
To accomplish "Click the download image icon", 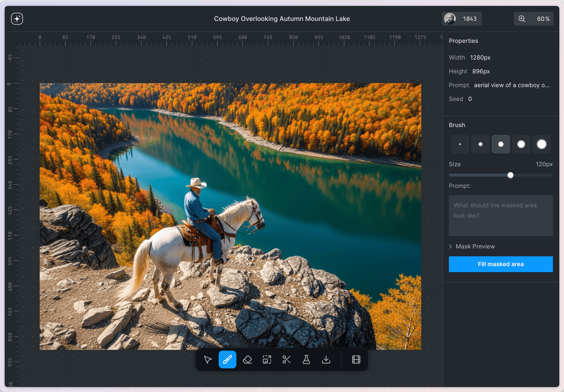I will 326,359.
